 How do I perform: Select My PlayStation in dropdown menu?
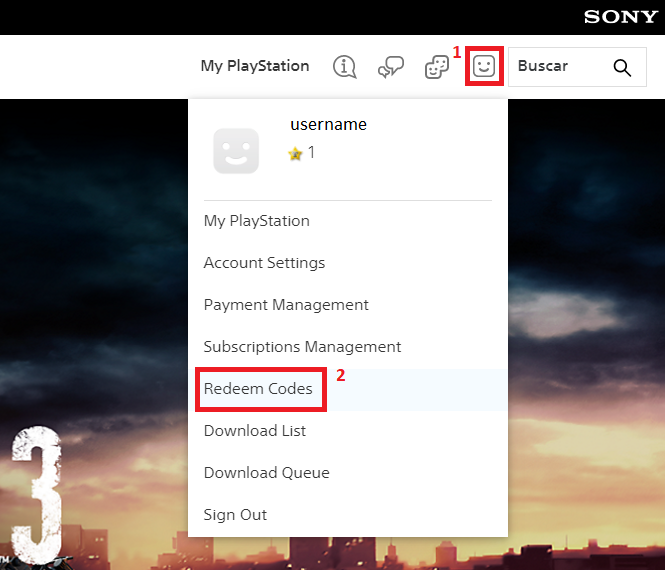click(257, 221)
